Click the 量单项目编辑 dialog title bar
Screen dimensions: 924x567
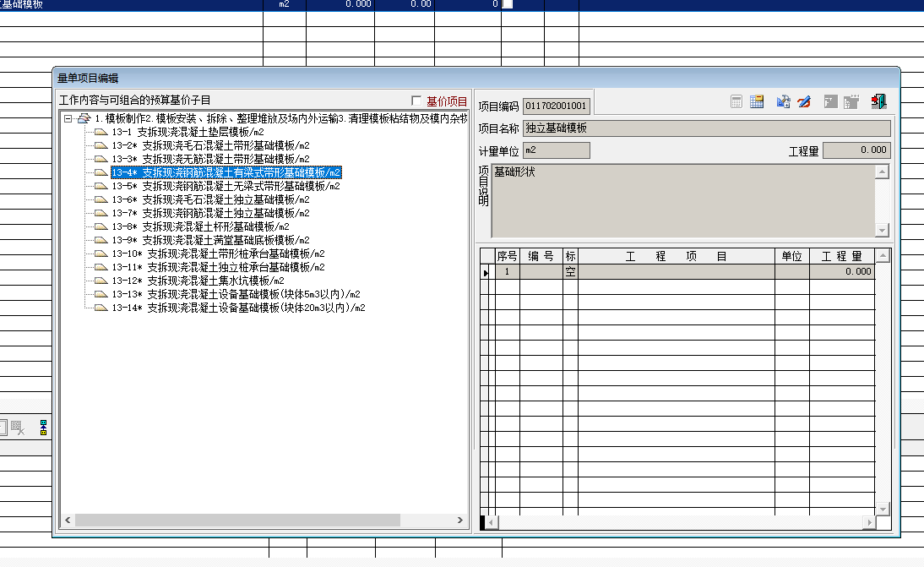click(x=476, y=78)
